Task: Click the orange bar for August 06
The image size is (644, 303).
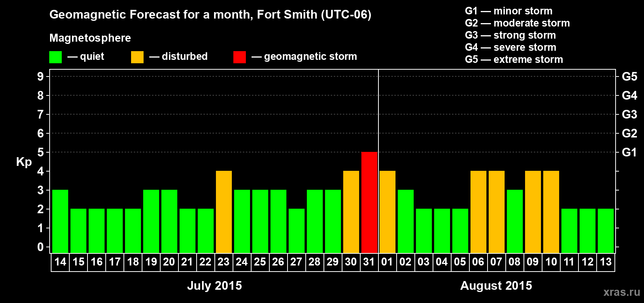Action: (478, 212)
